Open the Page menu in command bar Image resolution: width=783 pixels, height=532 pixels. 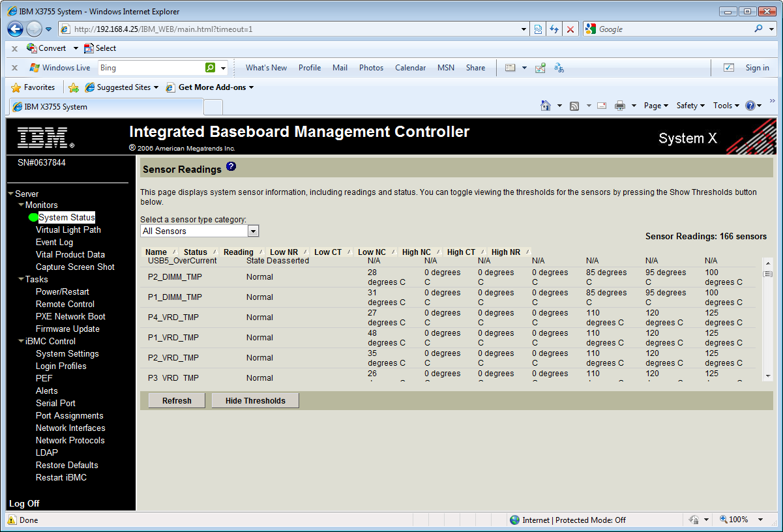click(656, 106)
